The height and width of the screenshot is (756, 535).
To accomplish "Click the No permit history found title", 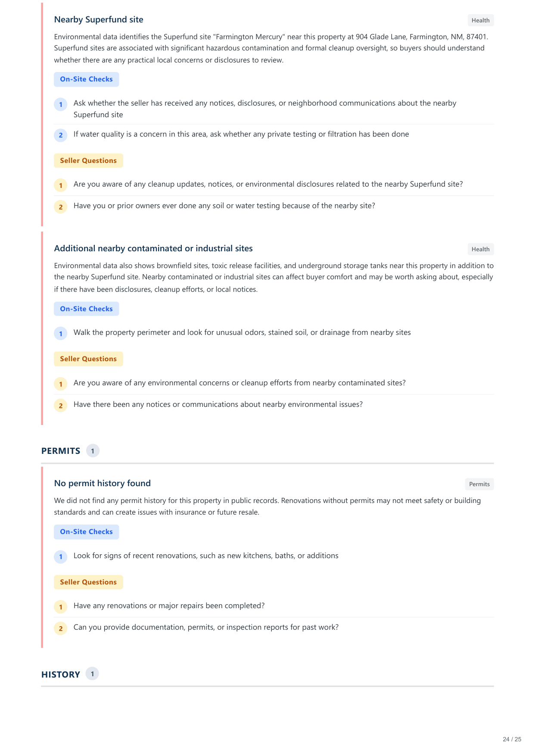I will pos(103,483).
